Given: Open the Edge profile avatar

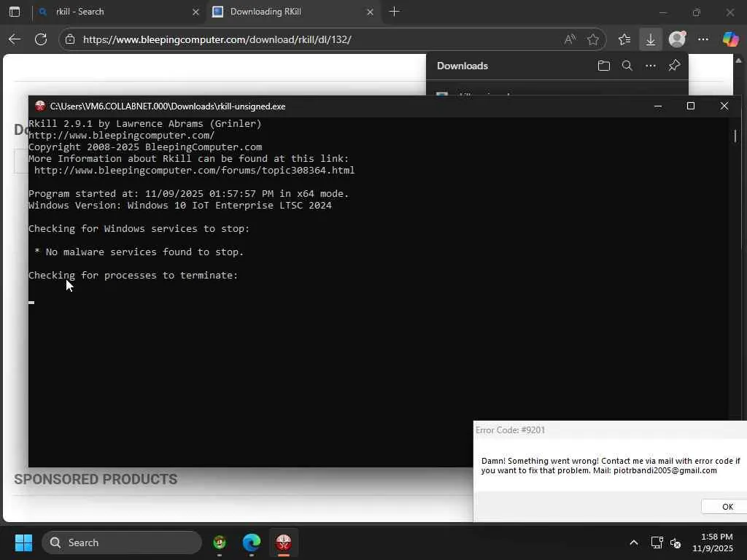Looking at the screenshot, I should (677, 39).
